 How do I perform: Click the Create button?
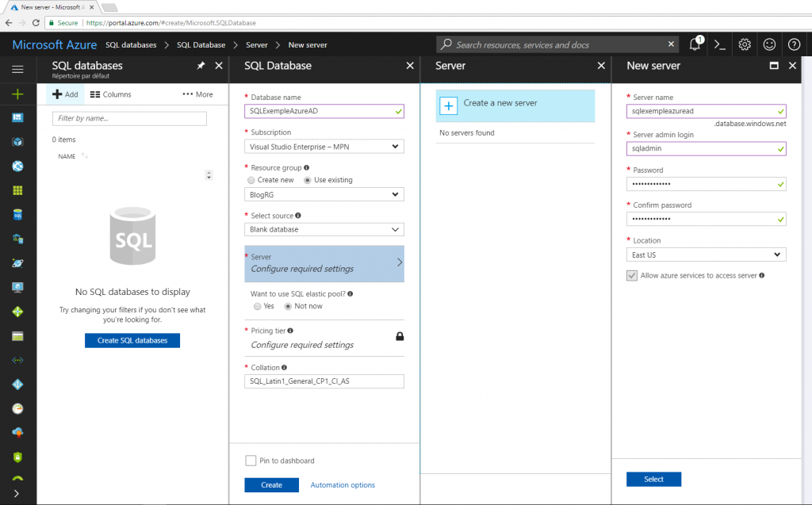coord(271,485)
